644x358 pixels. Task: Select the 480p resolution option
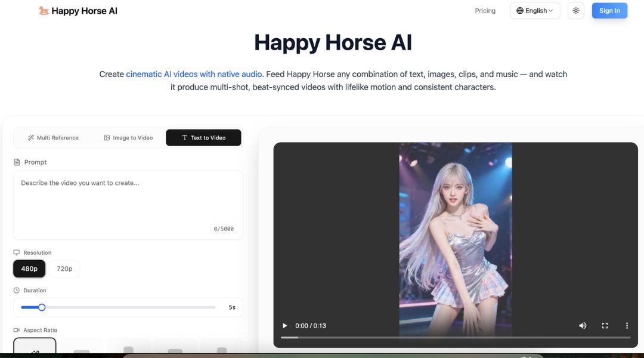tap(29, 269)
